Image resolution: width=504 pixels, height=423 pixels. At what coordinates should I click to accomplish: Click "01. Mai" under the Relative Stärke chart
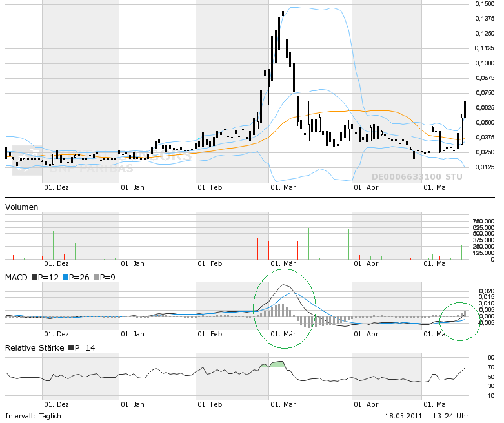click(436, 405)
